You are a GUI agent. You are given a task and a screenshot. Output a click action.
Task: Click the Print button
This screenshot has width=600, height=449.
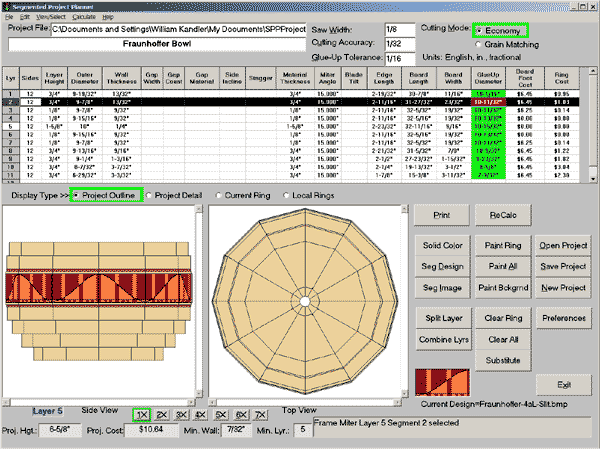[441, 216]
